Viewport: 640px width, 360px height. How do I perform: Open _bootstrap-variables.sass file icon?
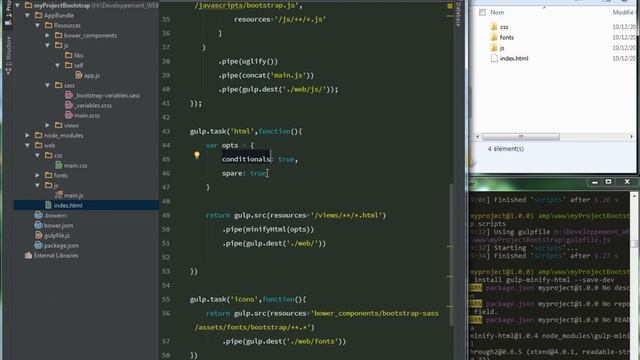click(x=69, y=95)
